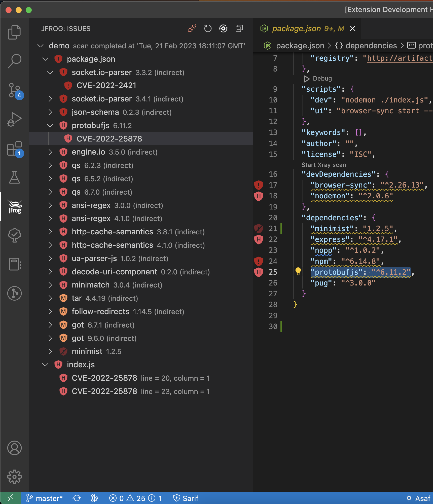Select decode-uri-component 0.2.0 row

[x=141, y=272]
